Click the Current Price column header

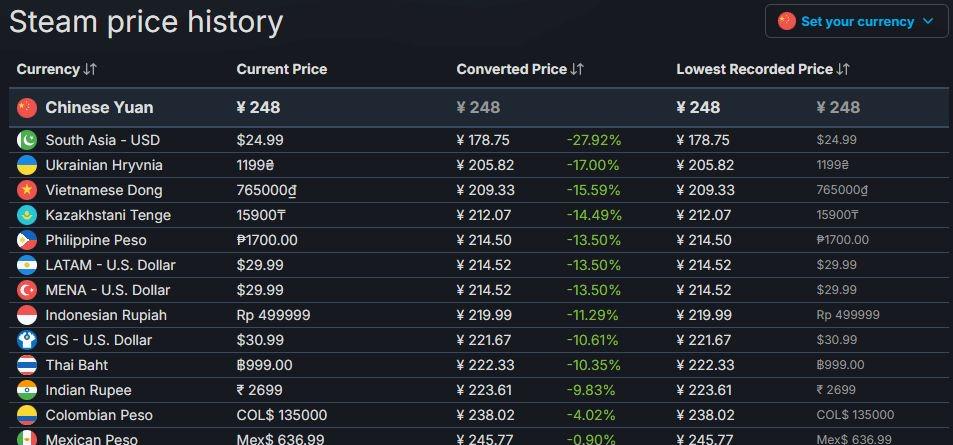pos(281,69)
